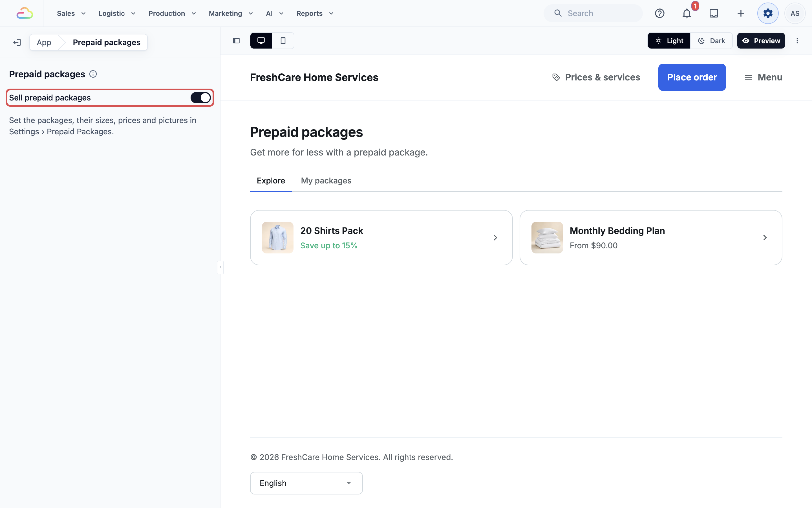Open the AS user avatar
This screenshot has height=508, width=812.
795,14
